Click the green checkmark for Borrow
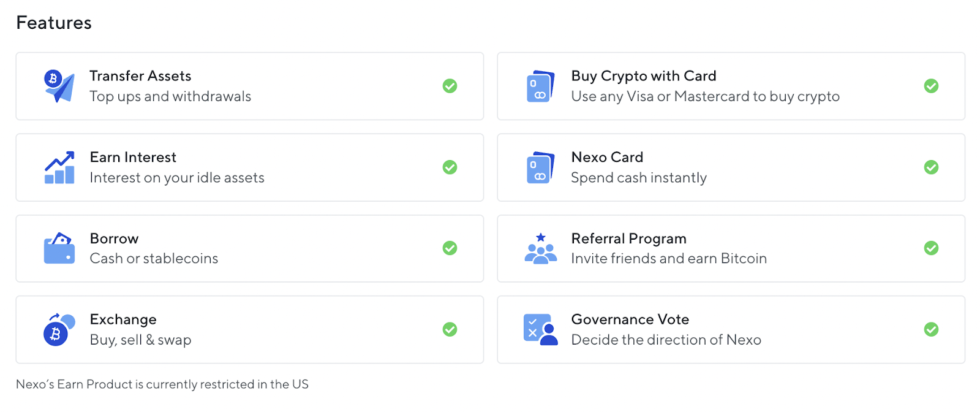Viewport: 980px width, 412px height. [x=450, y=248]
